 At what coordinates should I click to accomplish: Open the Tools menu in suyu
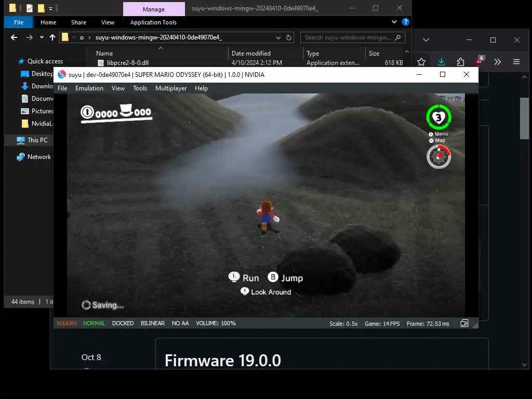click(x=140, y=88)
